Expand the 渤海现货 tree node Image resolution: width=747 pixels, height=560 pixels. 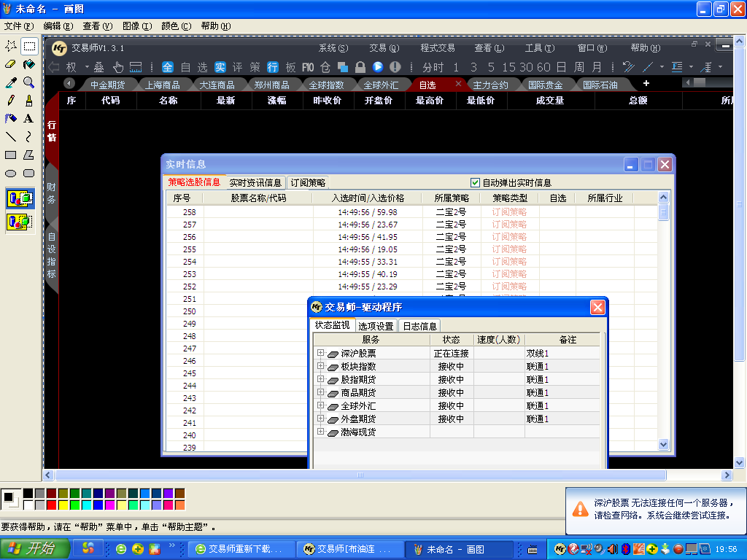click(x=320, y=432)
